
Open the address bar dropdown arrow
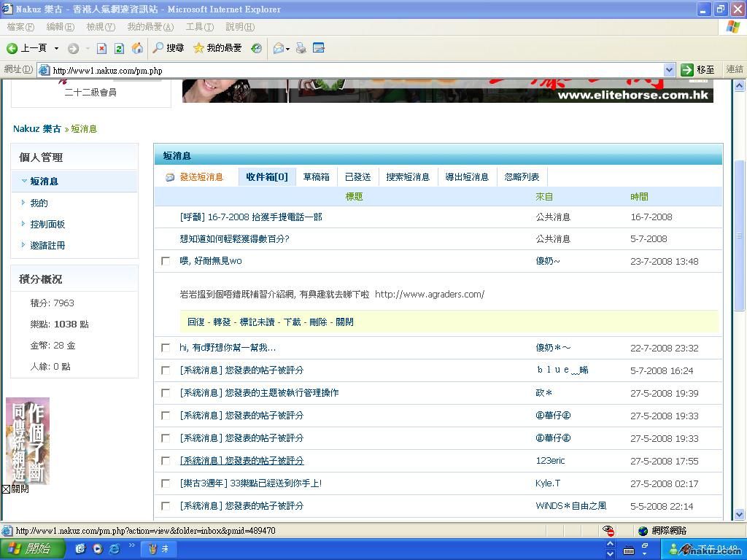click(x=669, y=70)
